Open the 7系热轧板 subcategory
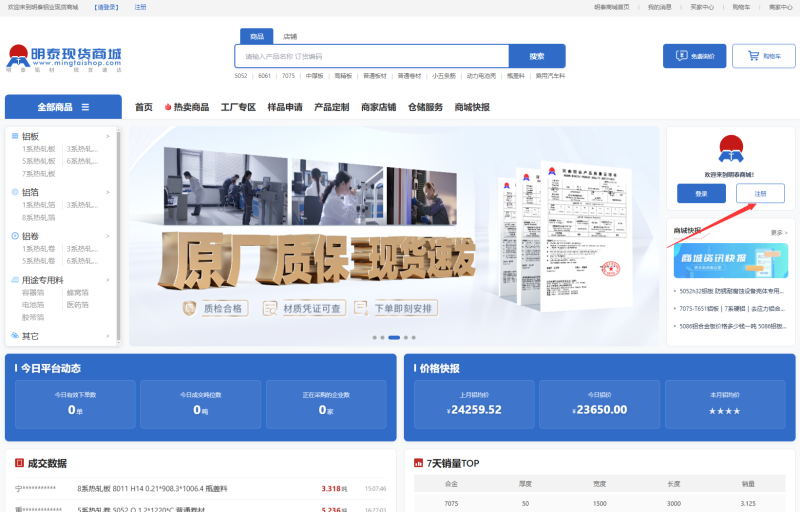This screenshot has width=800, height=512. [x=39, y=173]
